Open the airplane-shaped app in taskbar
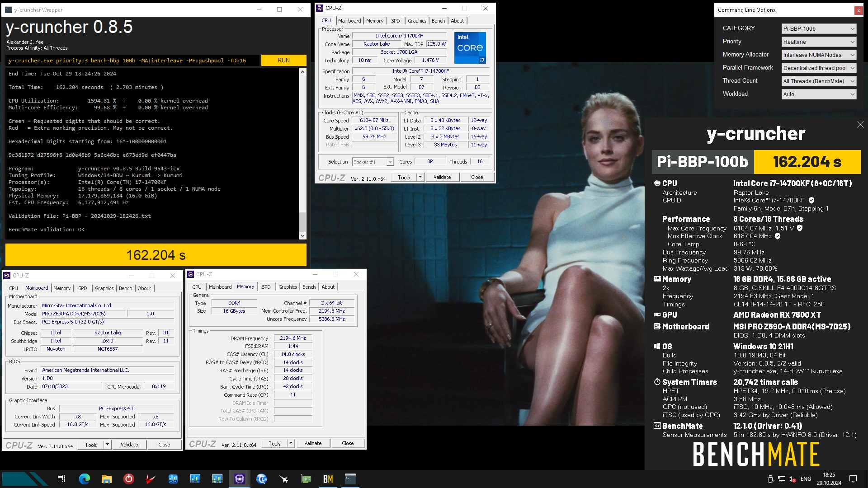 [x=284, y=479]
